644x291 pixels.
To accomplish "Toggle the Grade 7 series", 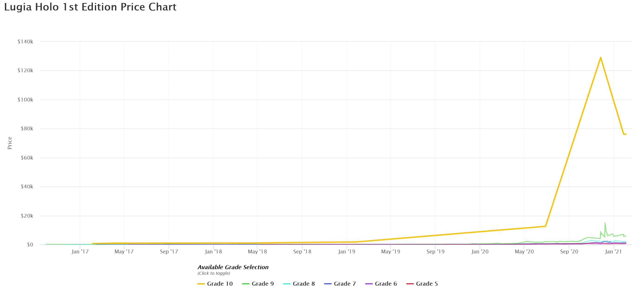I will 340,284.
